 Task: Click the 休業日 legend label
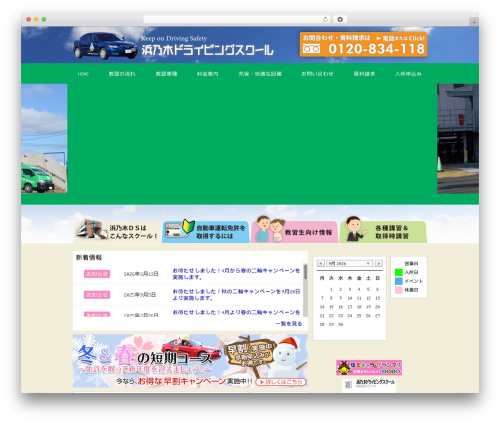click(411, 290)
